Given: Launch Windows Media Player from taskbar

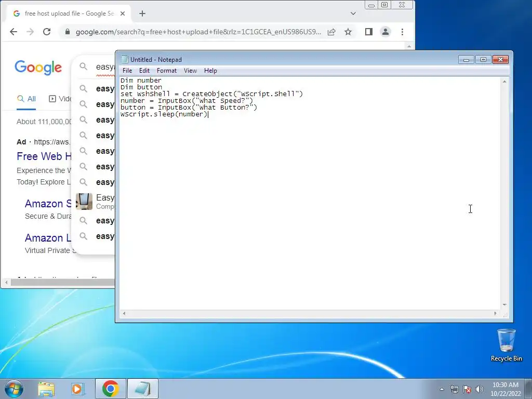Looking at the screenshot, I should pyautogui.click(x=78, y=389).
